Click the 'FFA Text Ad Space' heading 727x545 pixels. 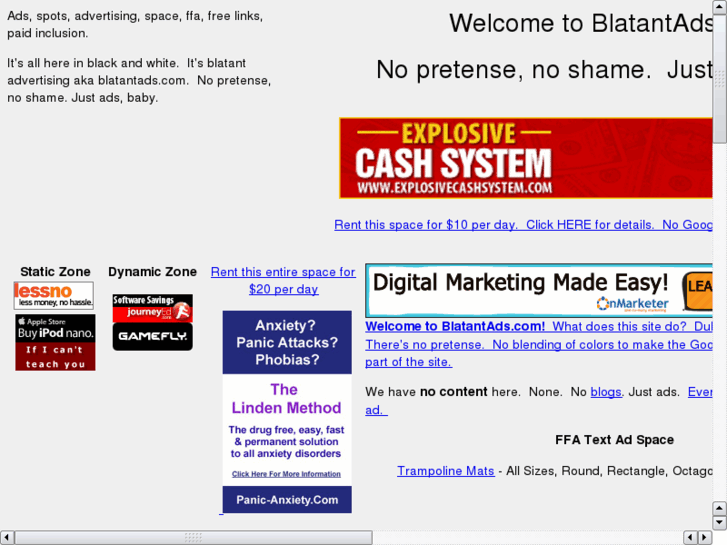coord(614,440)
